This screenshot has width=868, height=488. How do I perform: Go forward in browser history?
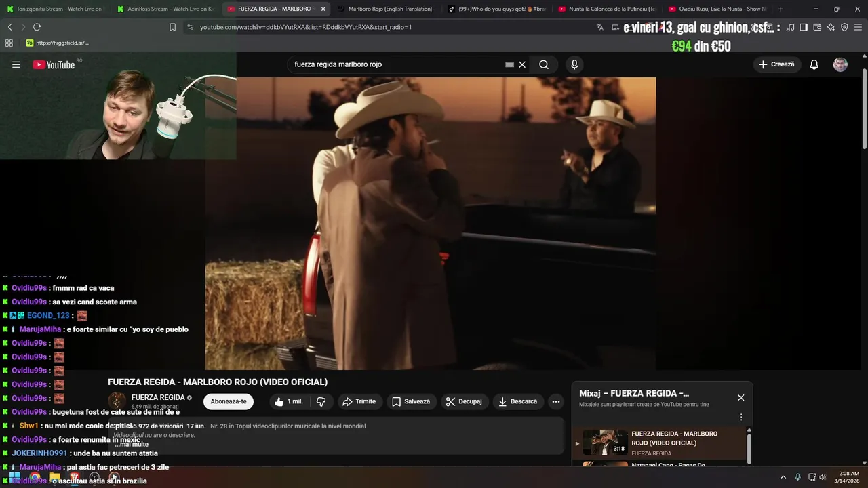pos(23,27)
